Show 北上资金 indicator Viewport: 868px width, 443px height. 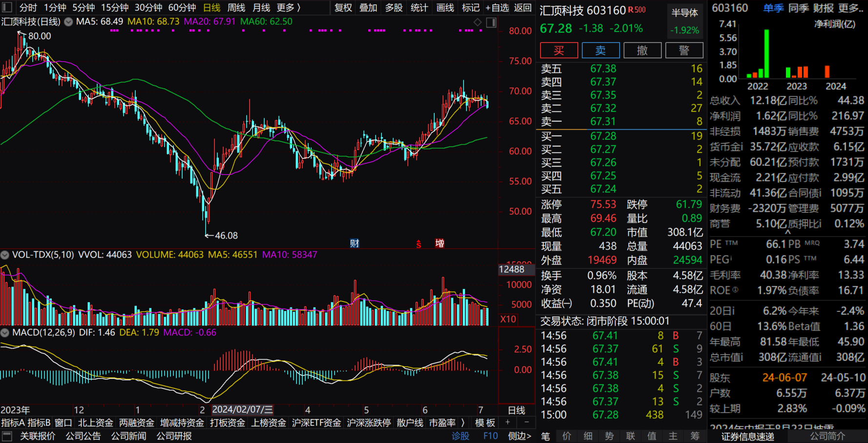[95, 422]
